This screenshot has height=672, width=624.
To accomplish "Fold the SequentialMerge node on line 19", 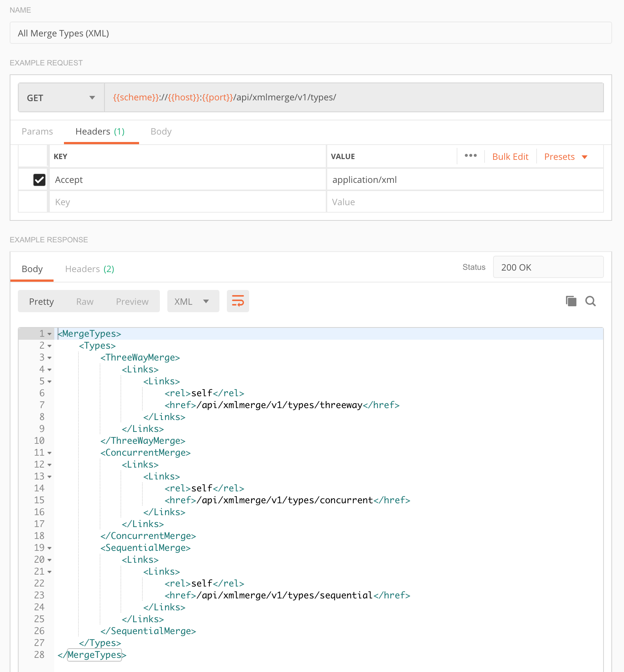I will tap(49, 548).
